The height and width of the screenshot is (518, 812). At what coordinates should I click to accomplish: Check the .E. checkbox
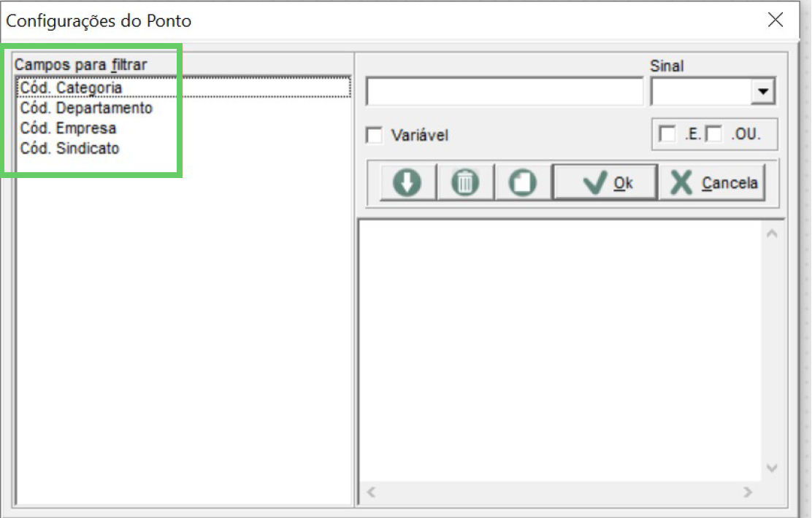667,134
